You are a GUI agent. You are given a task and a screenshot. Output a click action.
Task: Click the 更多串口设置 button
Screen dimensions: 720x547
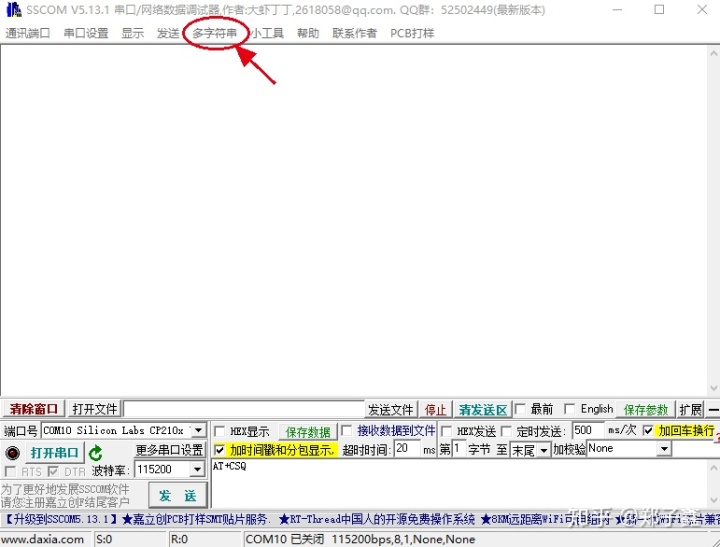(169, 450)
